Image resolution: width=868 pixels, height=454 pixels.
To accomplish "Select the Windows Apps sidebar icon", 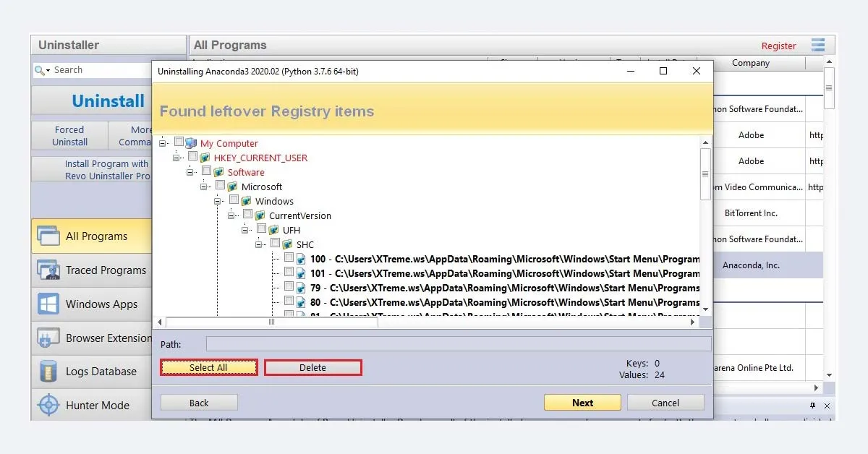I will 48,304.
